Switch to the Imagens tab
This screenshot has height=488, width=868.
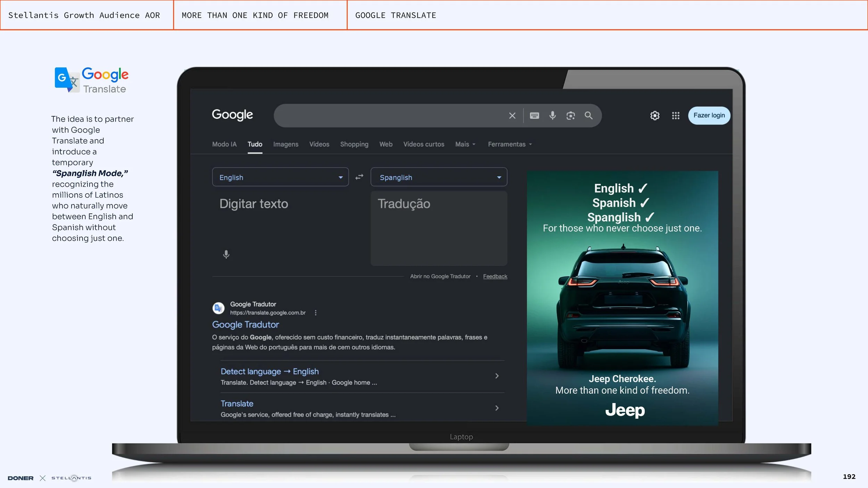coord(286,144)
